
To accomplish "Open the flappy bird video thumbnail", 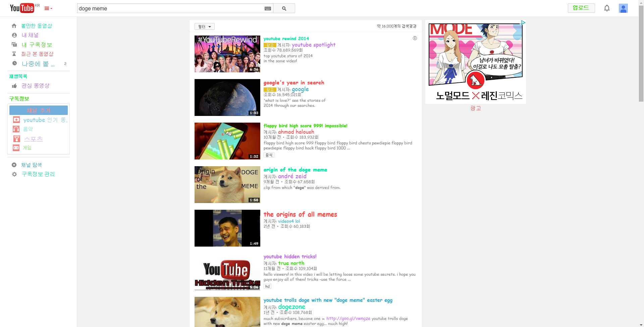I will (227, 141).
